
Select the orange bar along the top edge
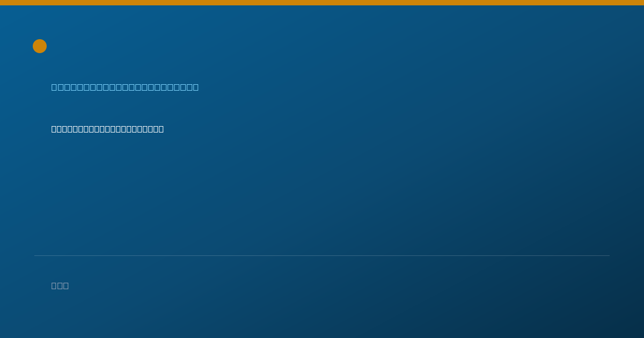click(322, 3)
